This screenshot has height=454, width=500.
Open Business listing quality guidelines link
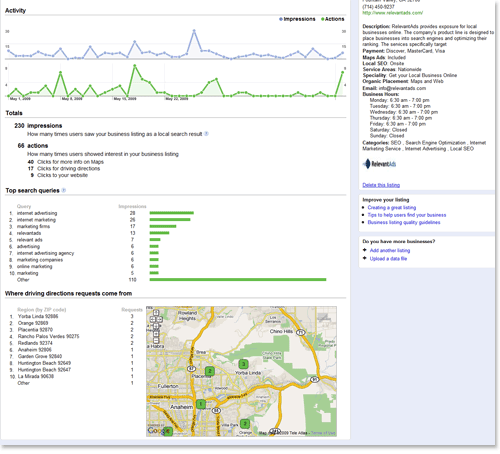[x=404, y=222]
